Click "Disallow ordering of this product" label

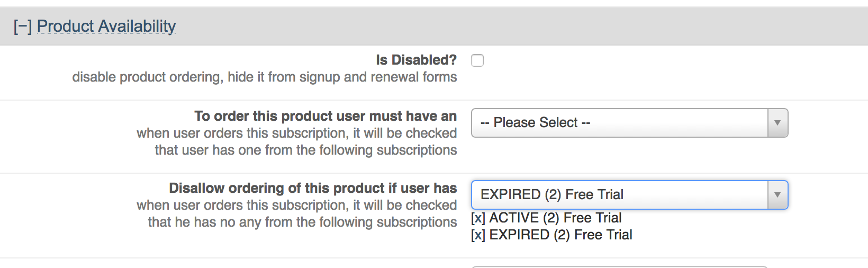(x=312, y=188)
